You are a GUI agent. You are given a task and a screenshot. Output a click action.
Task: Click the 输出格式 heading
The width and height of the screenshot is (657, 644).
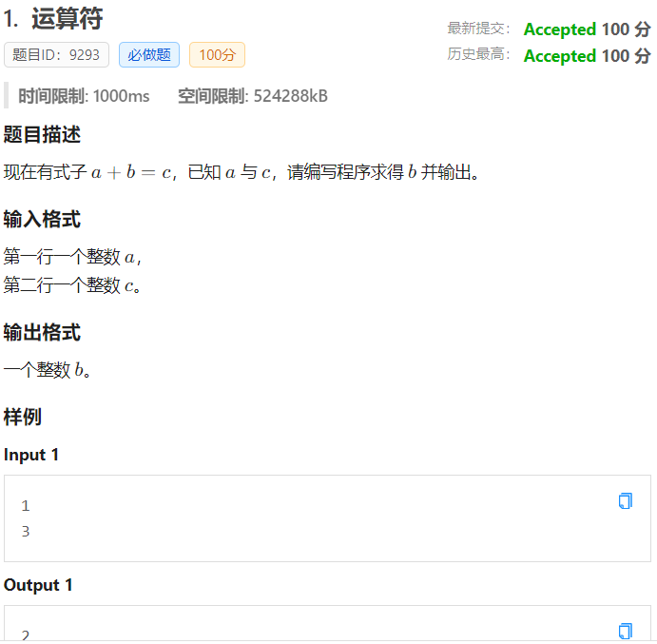coord(42,333)
